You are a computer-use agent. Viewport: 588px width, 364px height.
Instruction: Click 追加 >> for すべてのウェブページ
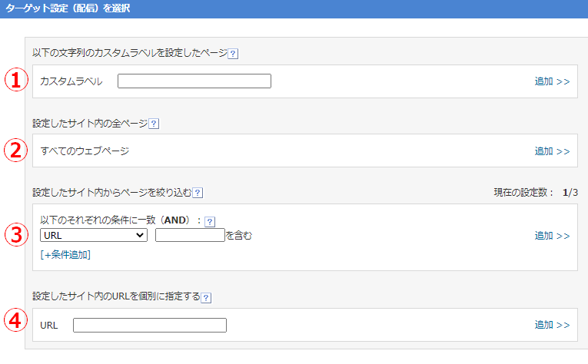(552, 151)
